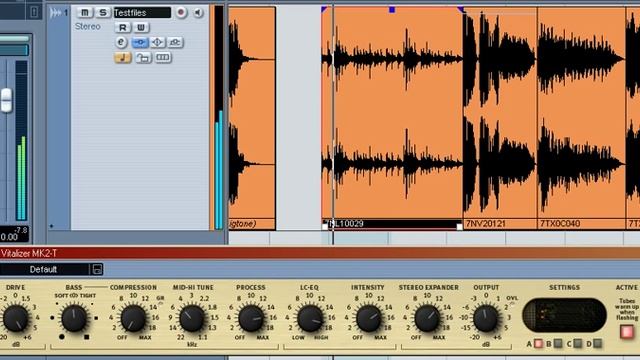Screen dimensions: 640x360
Task: Click the round soft bass symbol
Action: [x=62, y=337]
